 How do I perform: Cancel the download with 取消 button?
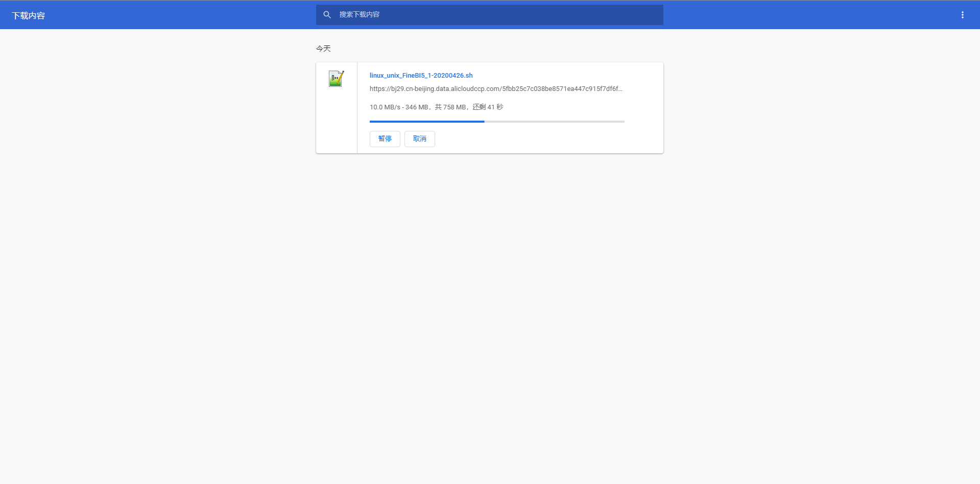(x=420, y=139)
